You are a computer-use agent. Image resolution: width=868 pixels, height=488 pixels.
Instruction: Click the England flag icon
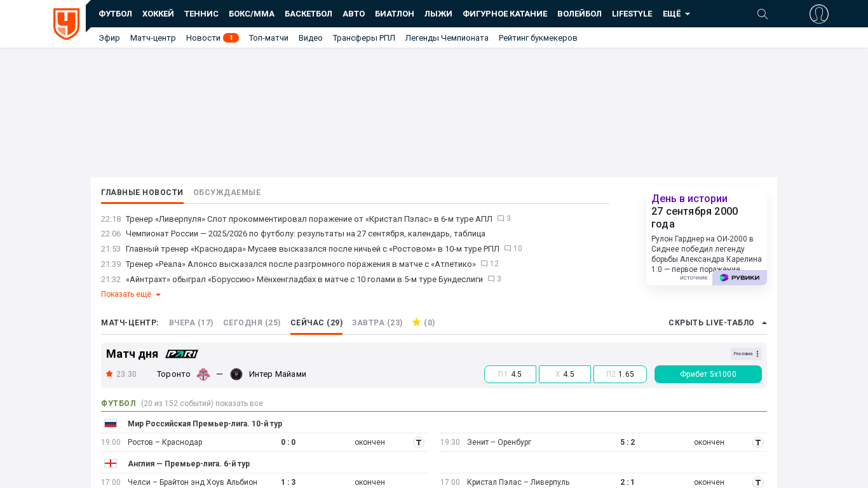pos(111,463)
